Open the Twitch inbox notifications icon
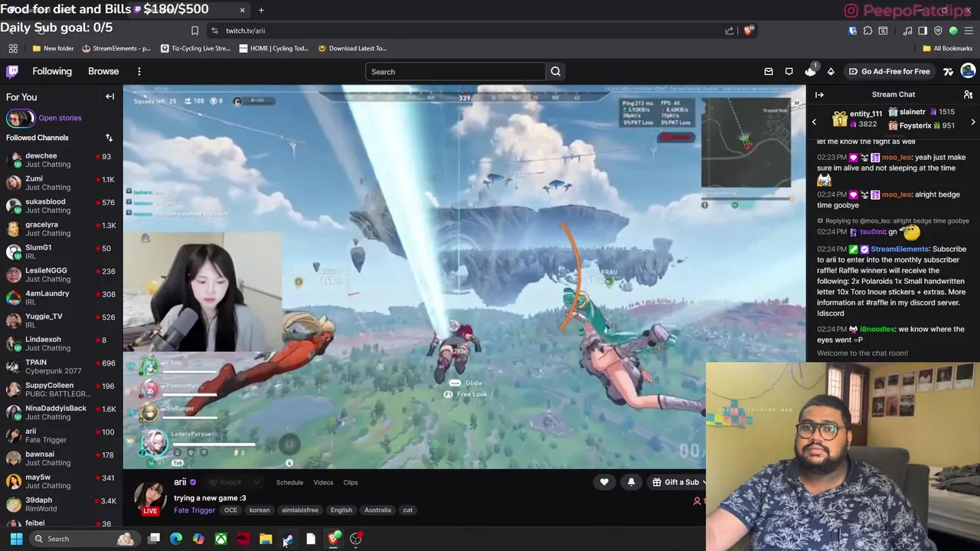 coord(769,72)
